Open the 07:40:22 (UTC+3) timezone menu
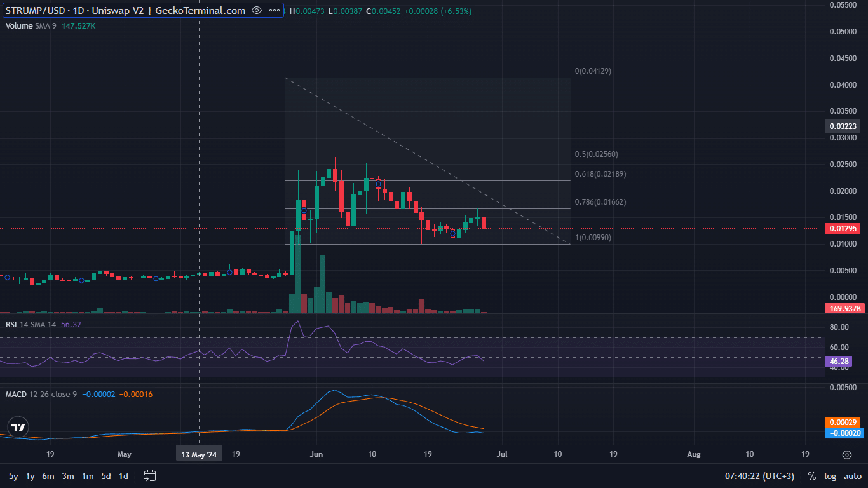Viewport: 868px width, 488px height. click(x=759, y=476)
